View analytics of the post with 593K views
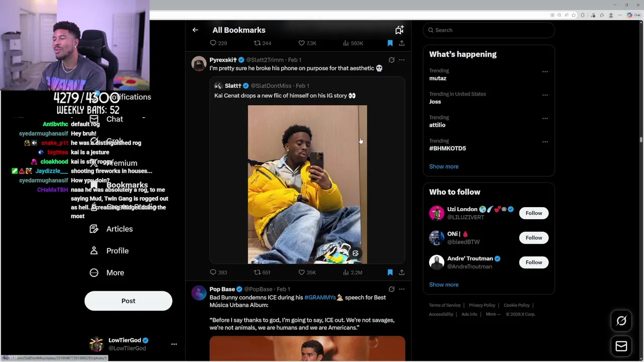The image size is (644, 362). [x=353, y=43]
